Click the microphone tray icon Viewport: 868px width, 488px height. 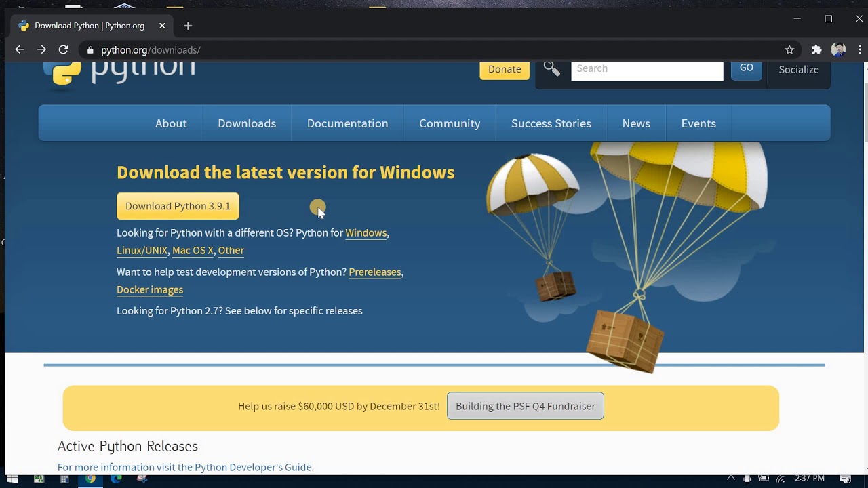[x=747, y=479]
